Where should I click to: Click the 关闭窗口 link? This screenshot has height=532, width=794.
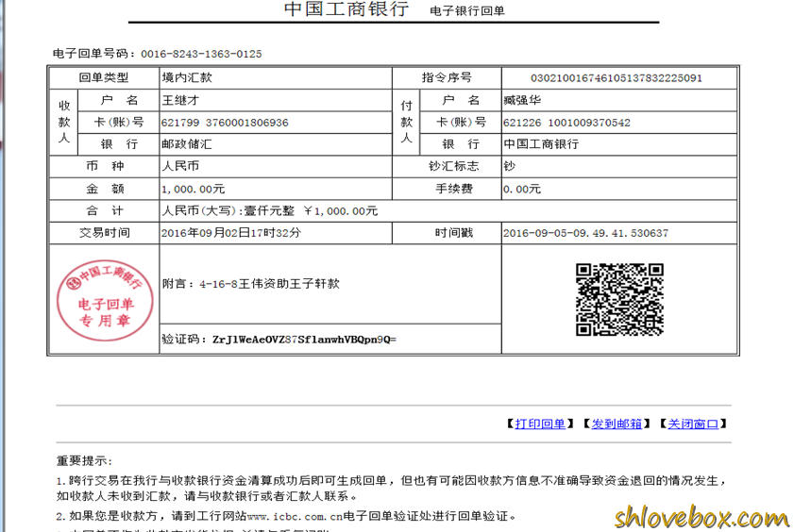tap(693, 424)
